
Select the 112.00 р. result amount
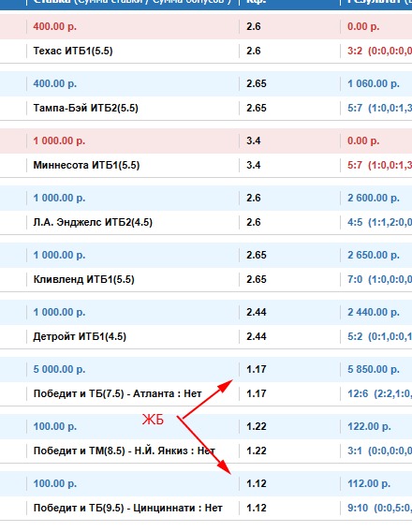[x=369, y=483]
